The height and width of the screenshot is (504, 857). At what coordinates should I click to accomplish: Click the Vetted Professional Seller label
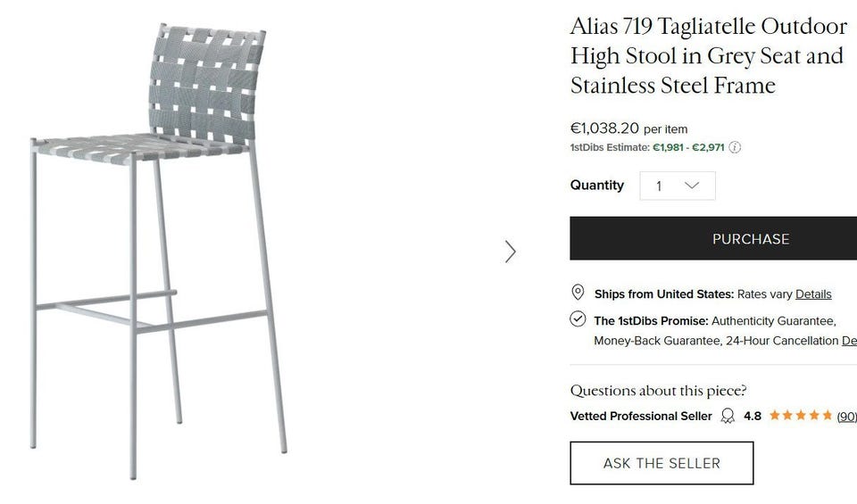coord(641,417)
